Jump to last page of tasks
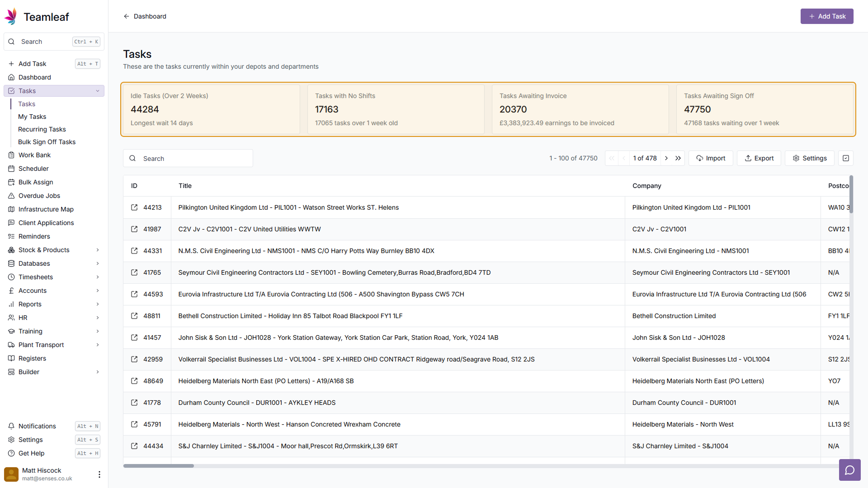Viewport: 868px width, 488px height. pos(678,158)
